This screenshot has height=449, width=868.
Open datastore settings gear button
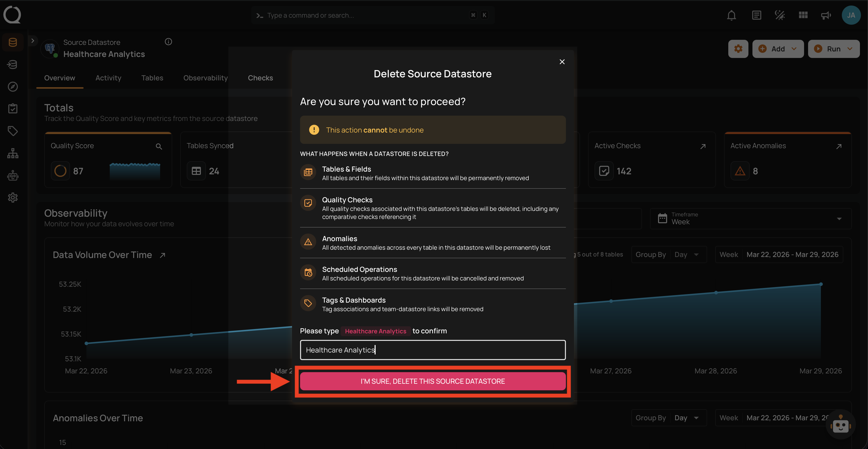(x=738, y=49)
